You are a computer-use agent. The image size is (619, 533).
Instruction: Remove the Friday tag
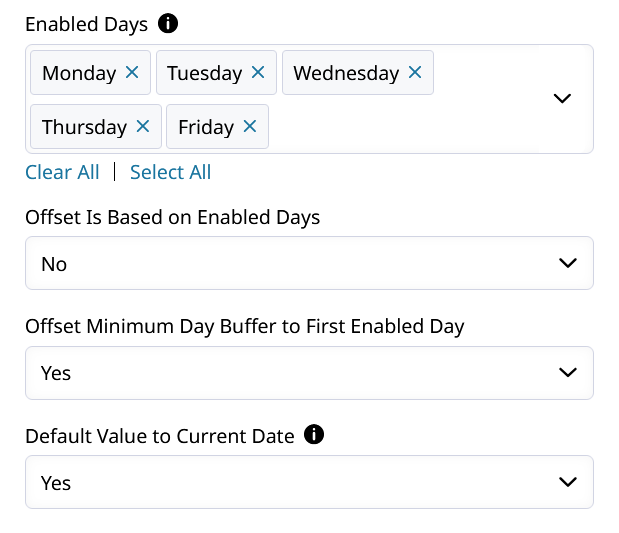(250, 126)
